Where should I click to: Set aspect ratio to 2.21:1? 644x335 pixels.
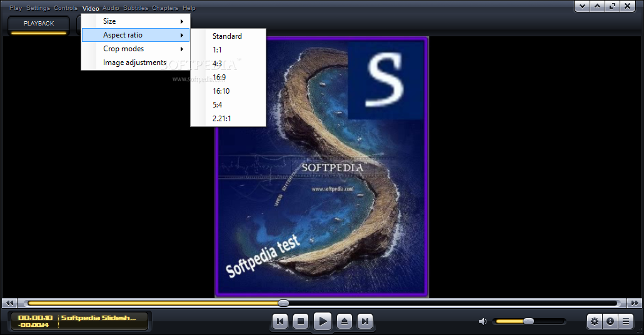pyautogui.click(x=228, y=119)
